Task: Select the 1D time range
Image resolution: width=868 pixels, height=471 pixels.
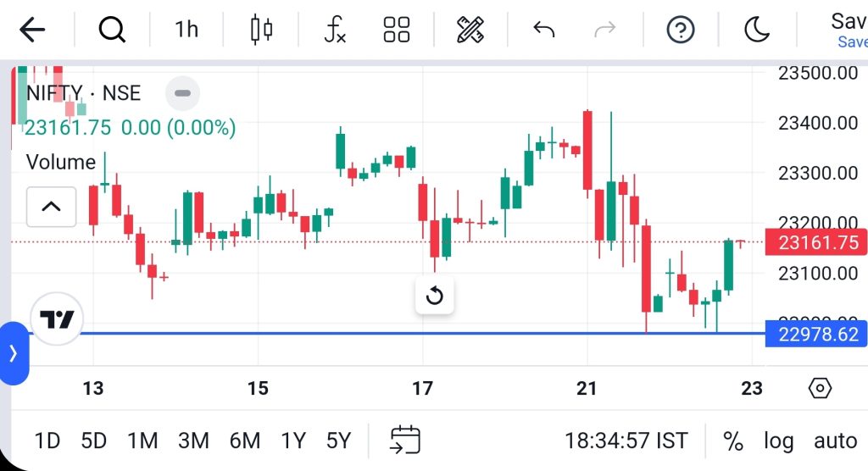Action: point(47,441)
